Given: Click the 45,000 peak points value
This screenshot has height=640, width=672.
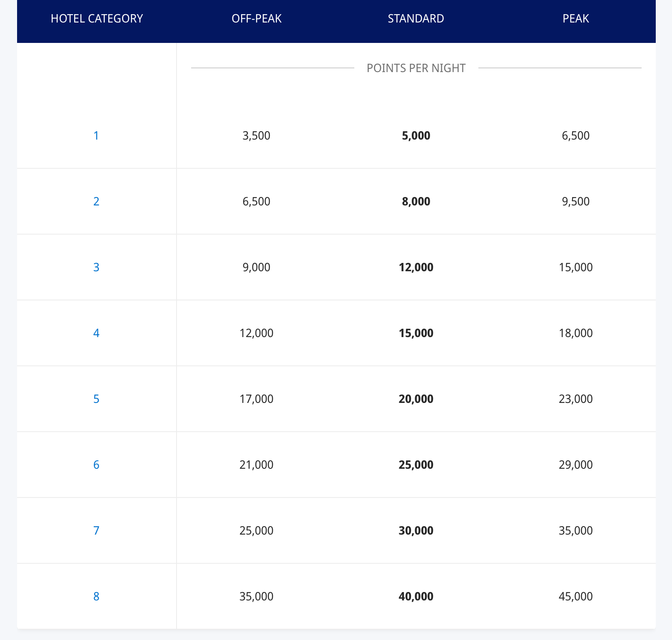Looking at the screenshot, I should pos(576,597).
